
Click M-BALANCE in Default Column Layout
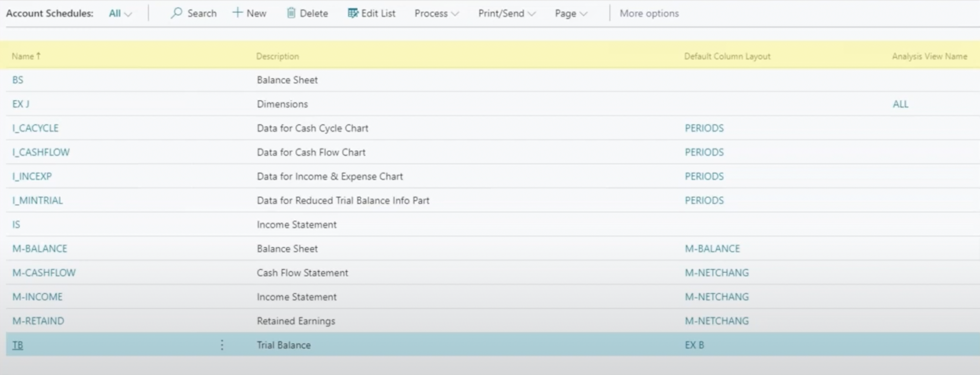[712, 249]
